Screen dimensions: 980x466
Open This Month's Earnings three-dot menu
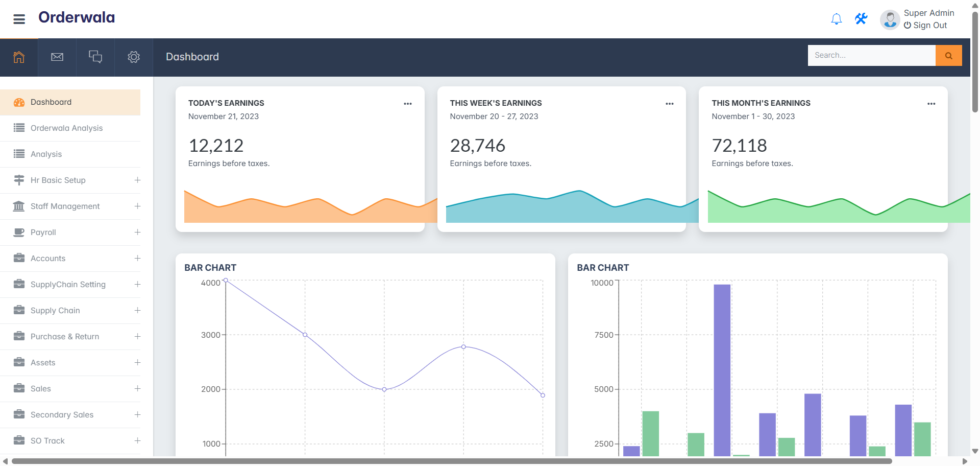[x=931, y=104]
